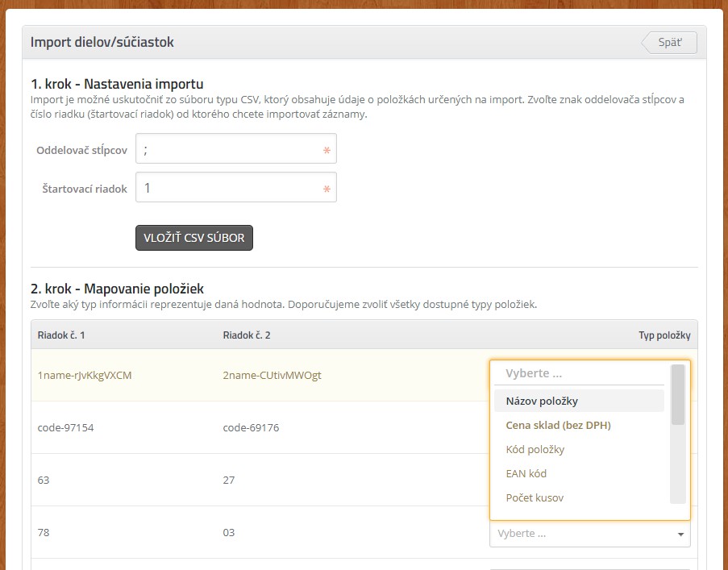Click the 1name-rJvKkgVXCM cell
The width and height of the screenshot is (728, 570).
pos(85,375)
